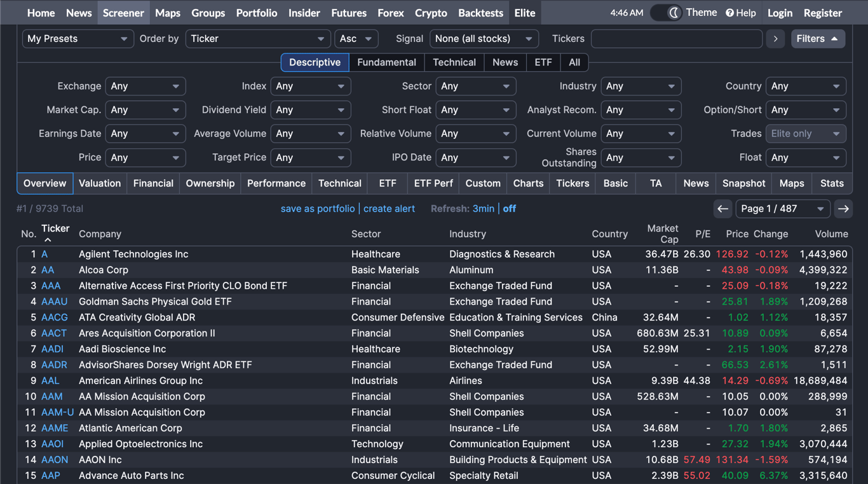Open the Dividend Yield filter dropdown
868x484 pixels.
click(x=311, y=110)
